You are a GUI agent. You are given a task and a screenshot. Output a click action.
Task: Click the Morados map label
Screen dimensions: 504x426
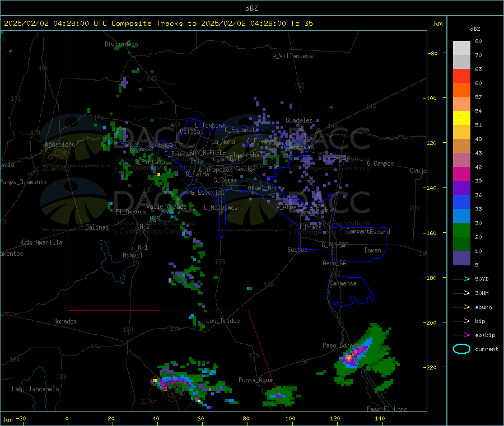tap(65, 321)
